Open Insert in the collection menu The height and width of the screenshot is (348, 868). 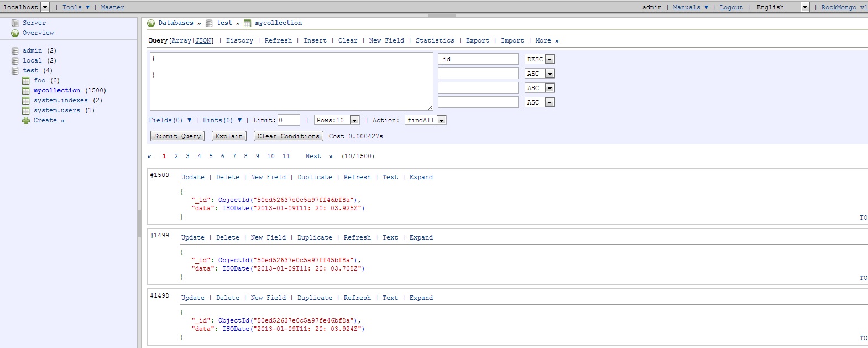(315, 41)
